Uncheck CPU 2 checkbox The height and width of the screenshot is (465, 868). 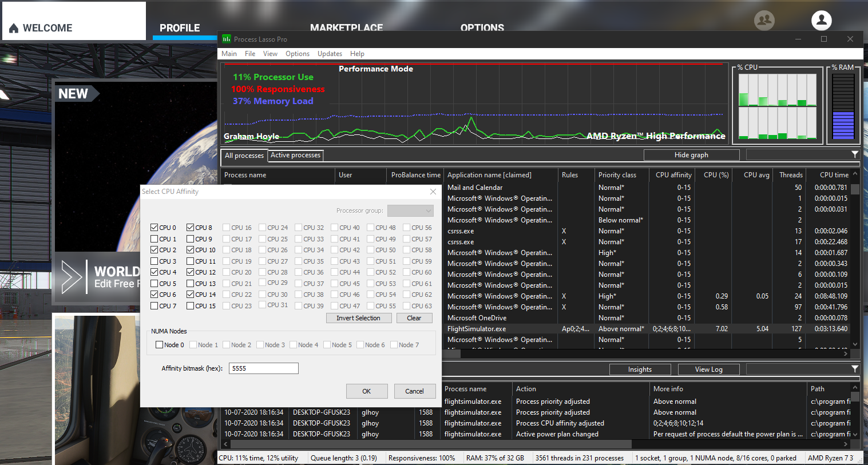(154, 250)
